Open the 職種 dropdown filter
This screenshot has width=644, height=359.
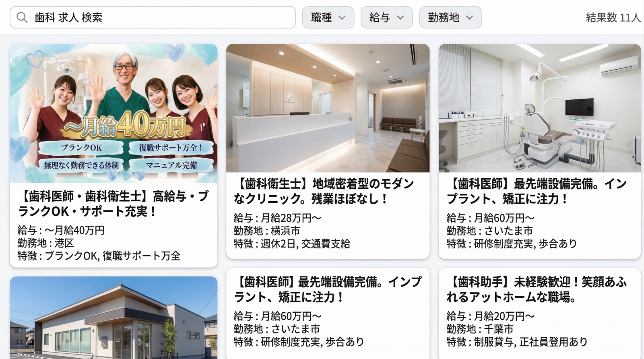click(x=328, y=18)
